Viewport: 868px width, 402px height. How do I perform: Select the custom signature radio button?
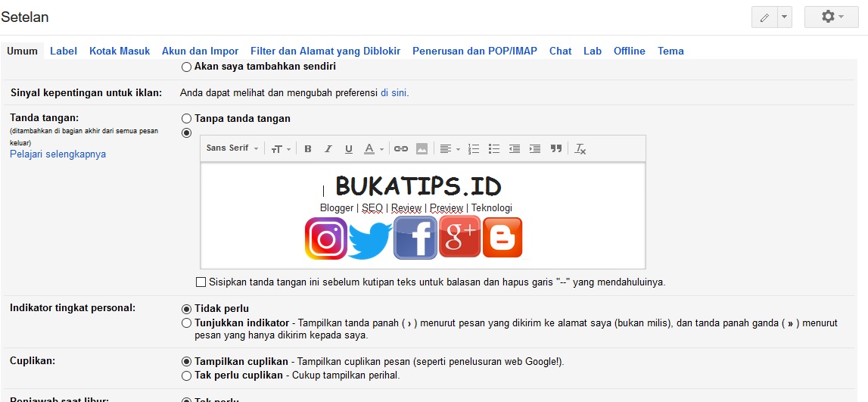[187, 132]
